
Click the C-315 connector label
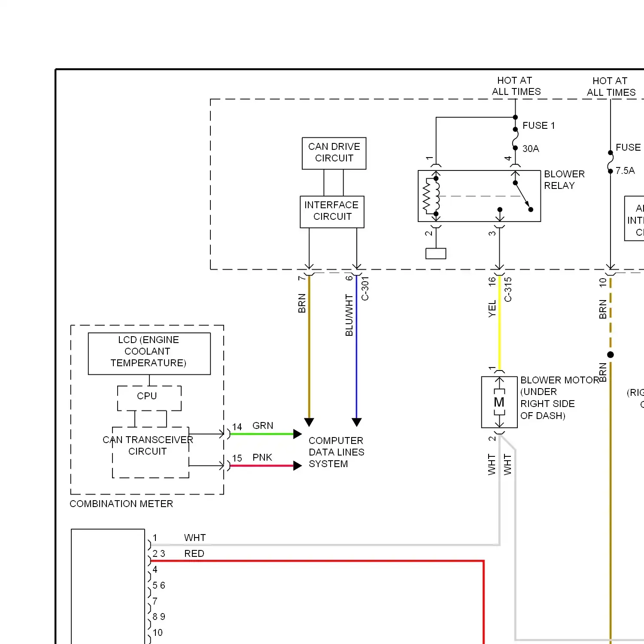pos(508,289)
